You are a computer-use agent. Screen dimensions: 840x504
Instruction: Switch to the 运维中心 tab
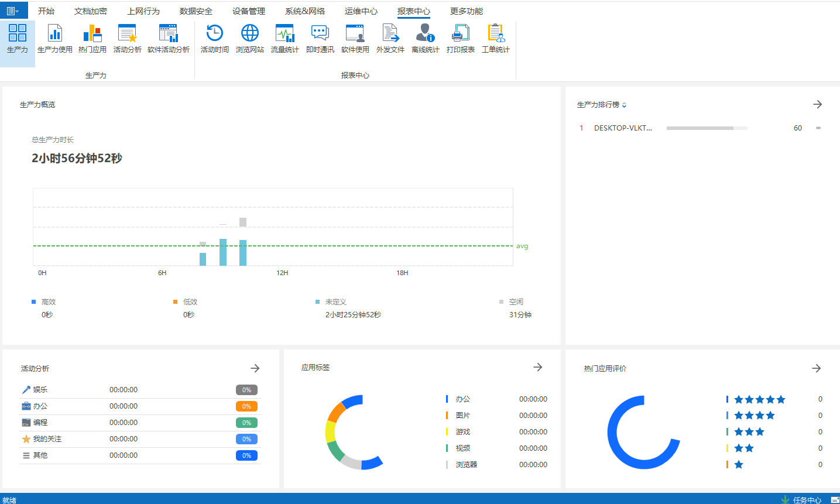[361, 11]
